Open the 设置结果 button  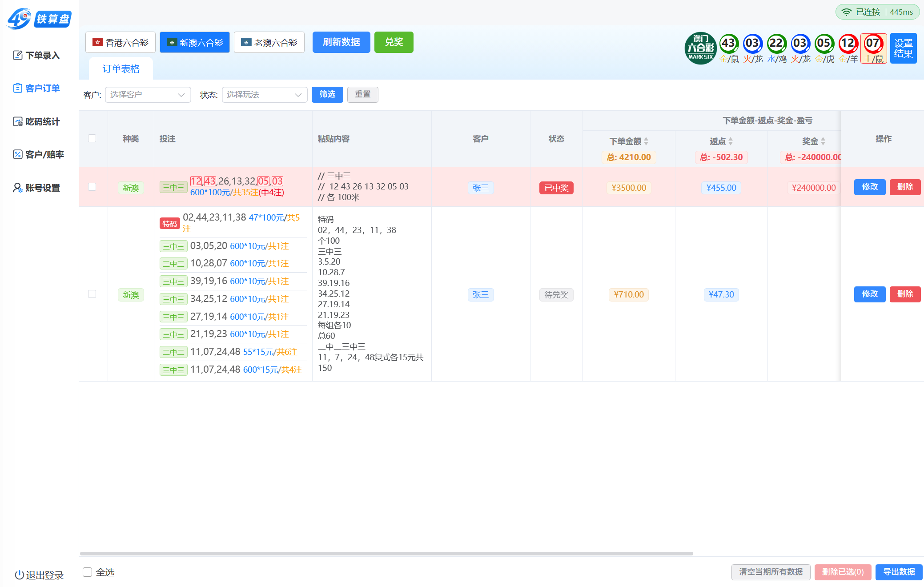[x=904, y=48]
